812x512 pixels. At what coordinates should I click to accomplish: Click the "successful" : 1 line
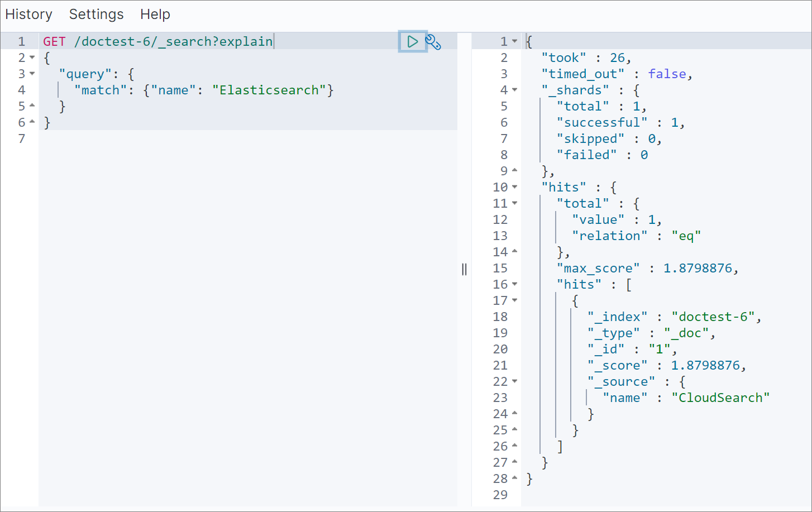pyautogui.click(x=620, y=122)
